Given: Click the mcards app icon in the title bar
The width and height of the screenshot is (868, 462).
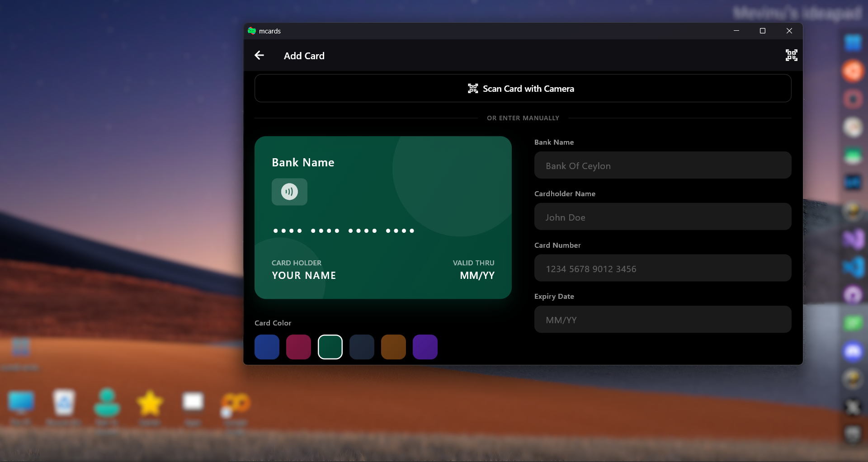Looking at the screenshot, I should click(x=252, y=31).
